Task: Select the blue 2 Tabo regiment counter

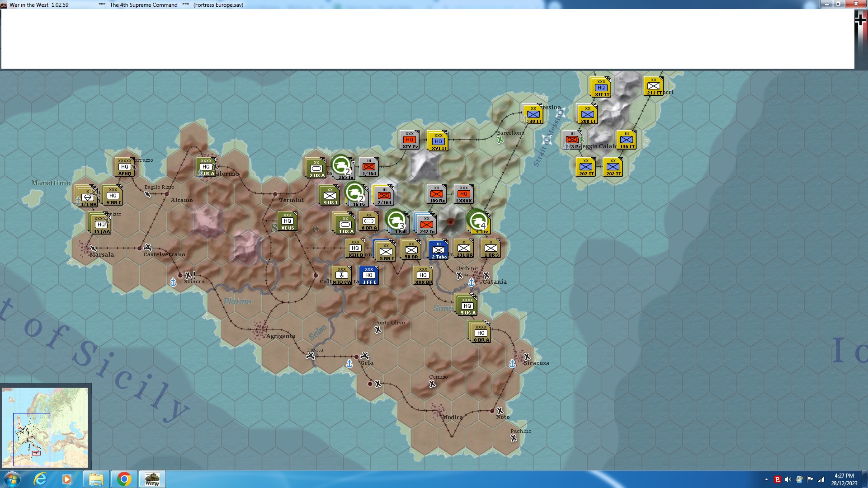Action: (438, 250)
